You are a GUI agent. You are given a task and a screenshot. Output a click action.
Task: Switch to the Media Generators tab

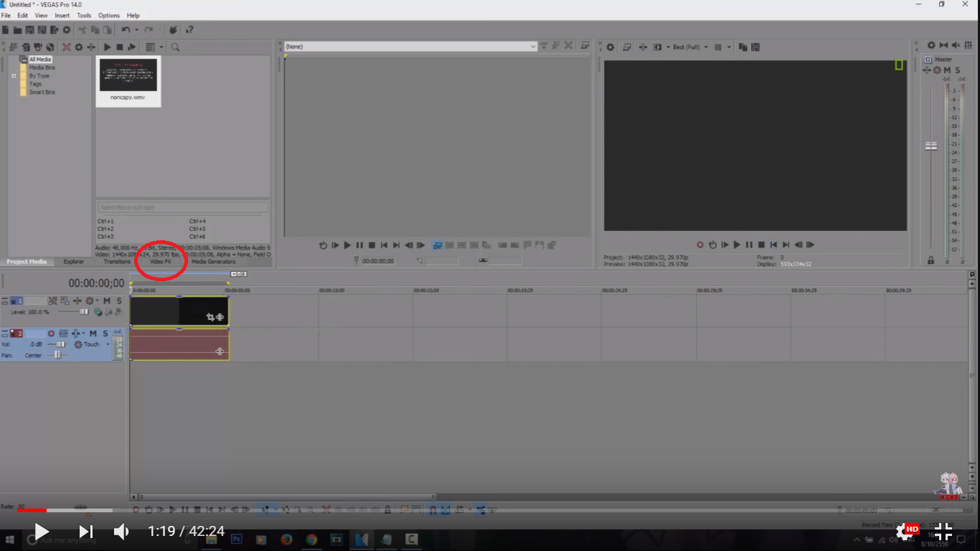[213, 262]
